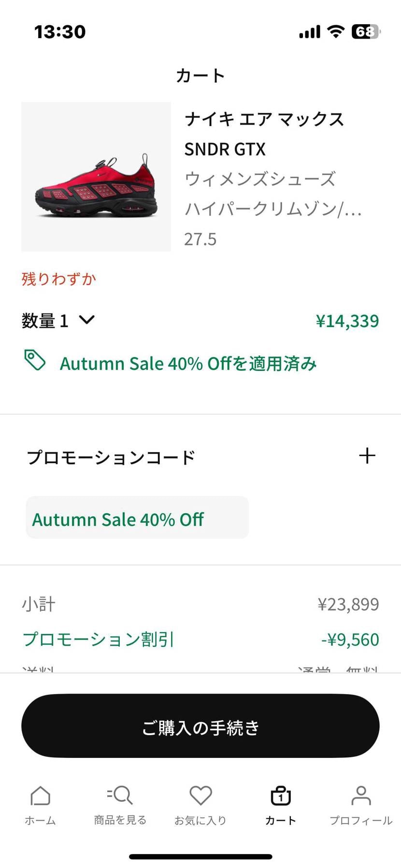
Task: Tap the favorites heart icon
Action: [200, 795]
